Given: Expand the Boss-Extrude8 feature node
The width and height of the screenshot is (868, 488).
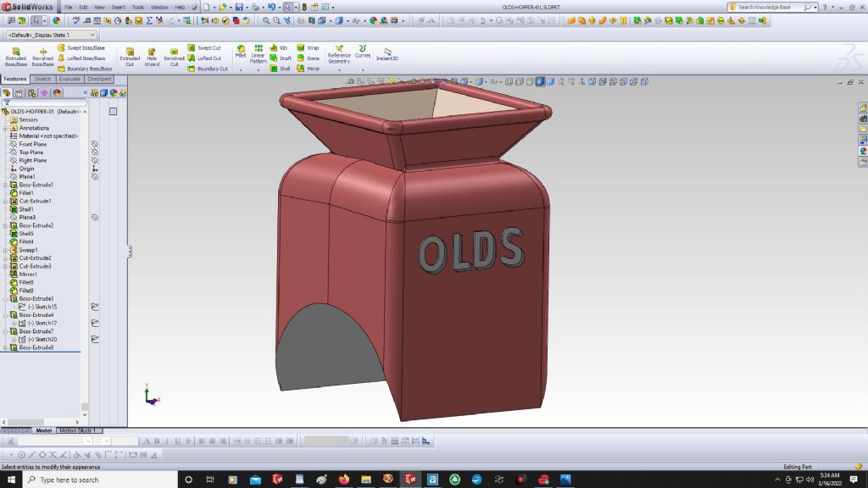Looking at the screenshot, I should [6, 347].
